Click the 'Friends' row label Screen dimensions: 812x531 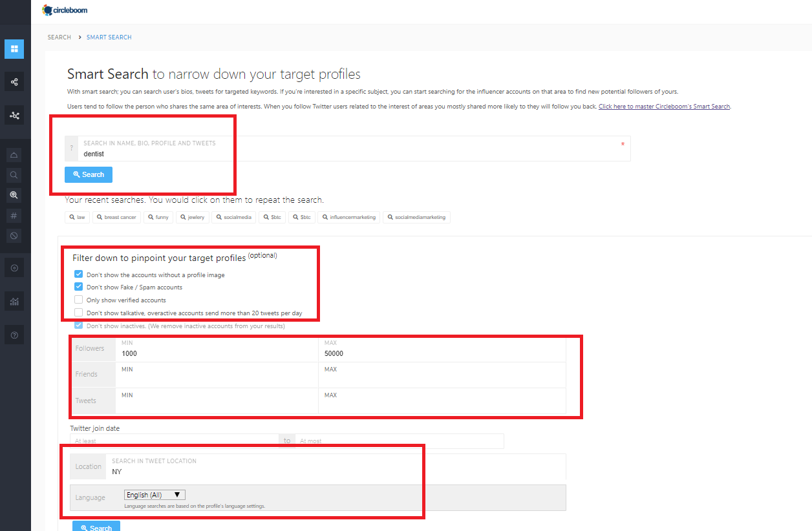(x=87, y=375)
